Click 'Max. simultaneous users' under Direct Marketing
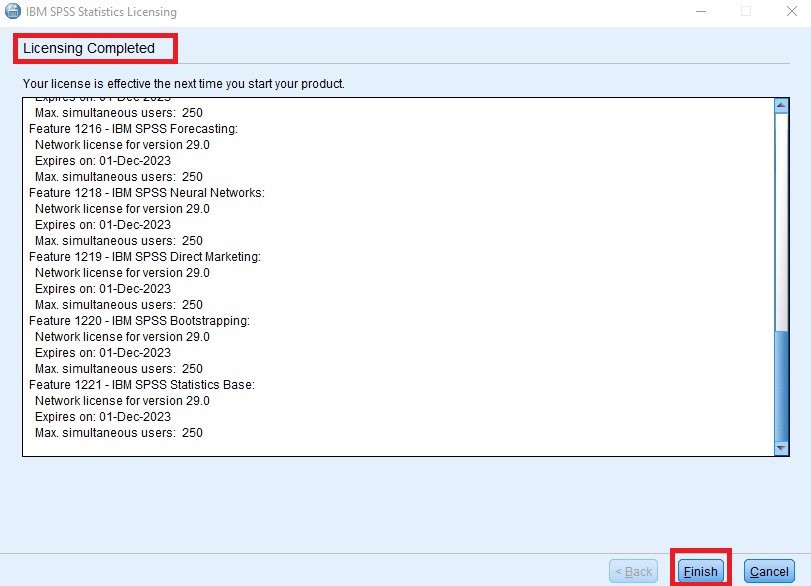 [119, 305]
